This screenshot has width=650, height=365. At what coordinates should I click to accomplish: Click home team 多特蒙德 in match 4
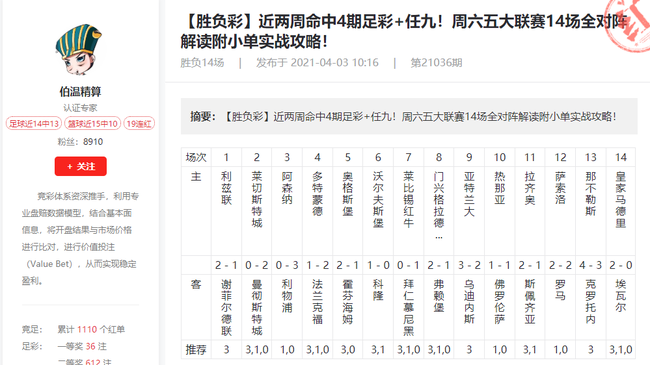318,194
